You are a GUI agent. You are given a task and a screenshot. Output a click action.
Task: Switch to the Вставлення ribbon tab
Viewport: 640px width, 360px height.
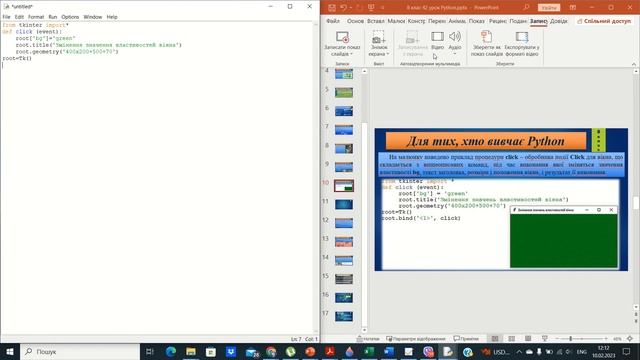pyautogui.click(x=376, y=21)
